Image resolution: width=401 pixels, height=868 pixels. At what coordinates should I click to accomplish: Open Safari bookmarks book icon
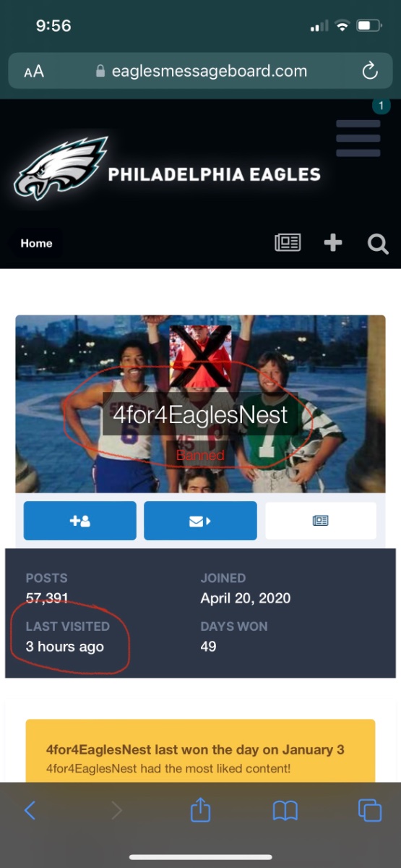pyautogui.click(x=285, y=811)
